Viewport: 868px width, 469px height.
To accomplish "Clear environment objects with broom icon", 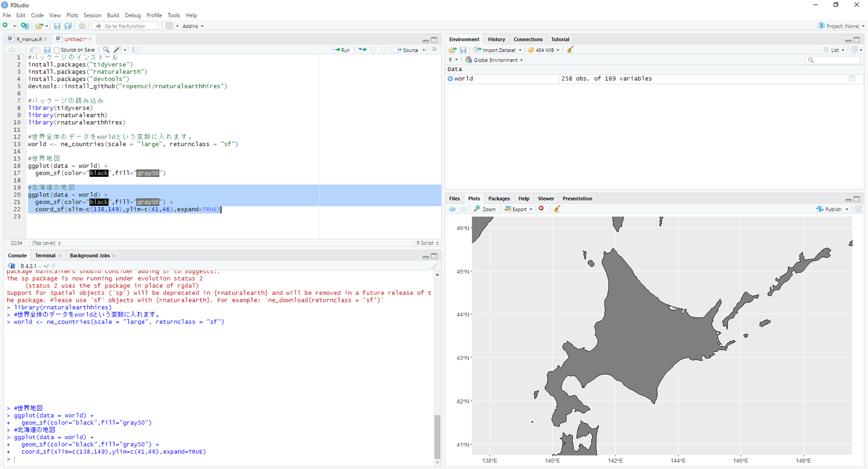I will pyautogui.click(x=570, y=50).
